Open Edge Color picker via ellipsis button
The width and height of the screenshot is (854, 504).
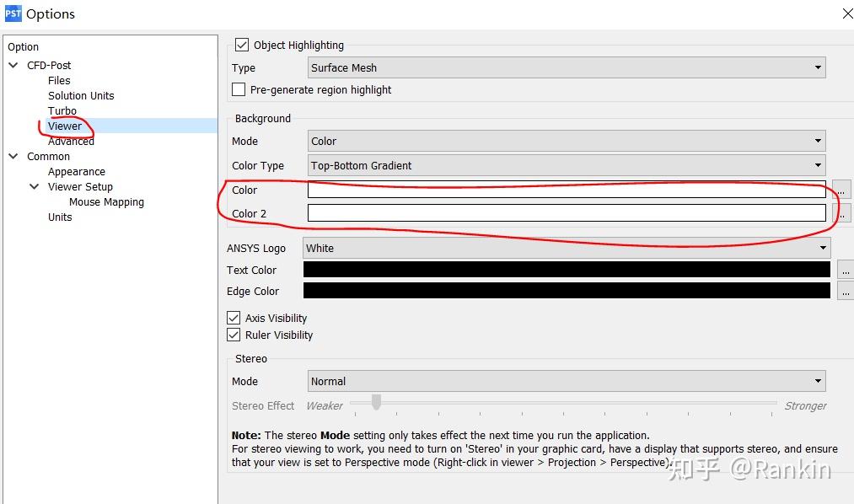point(845,291)
